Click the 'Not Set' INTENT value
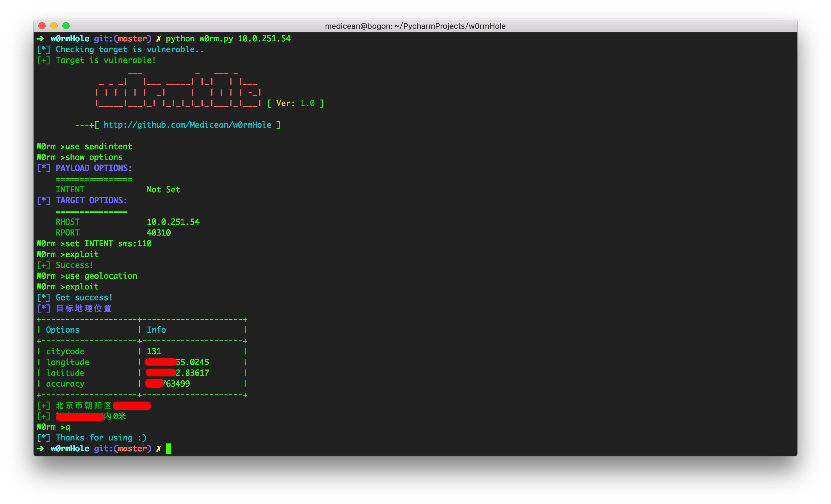This screenshot has height=504, width=831. pos(163,190)
